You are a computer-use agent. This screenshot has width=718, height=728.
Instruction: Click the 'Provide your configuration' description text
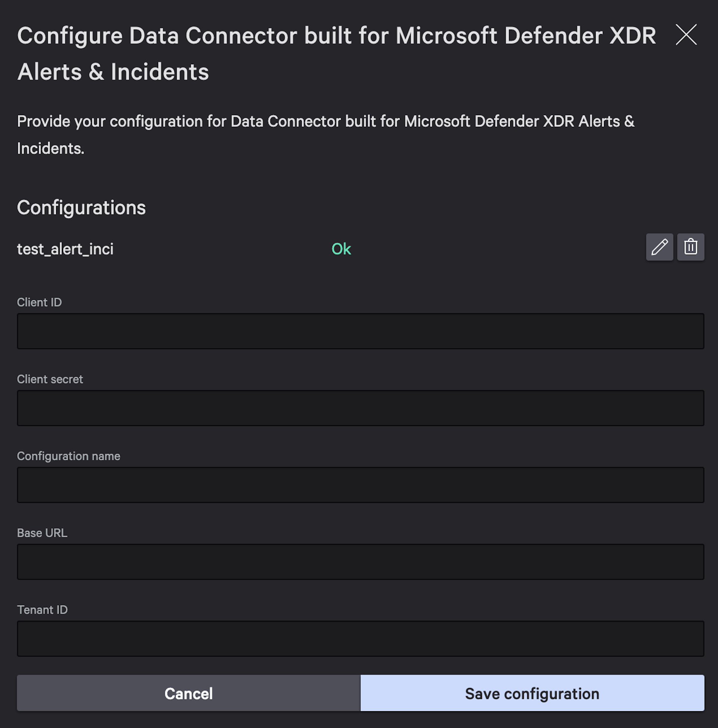(x=326, y=122)
